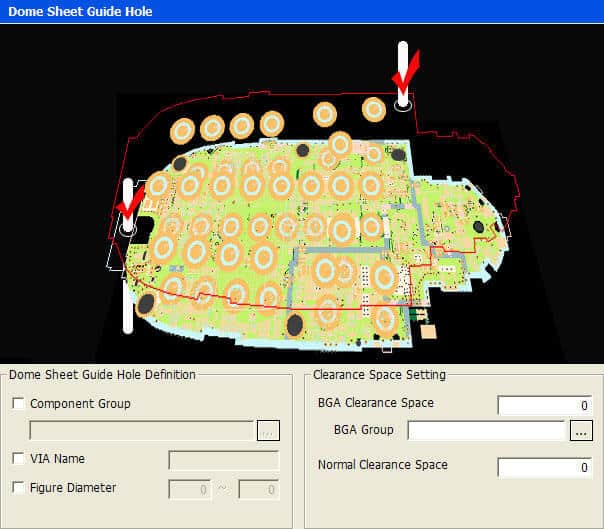604x529 pixels.
Task: Click the VIA Name text field
Action: point(223,460)
